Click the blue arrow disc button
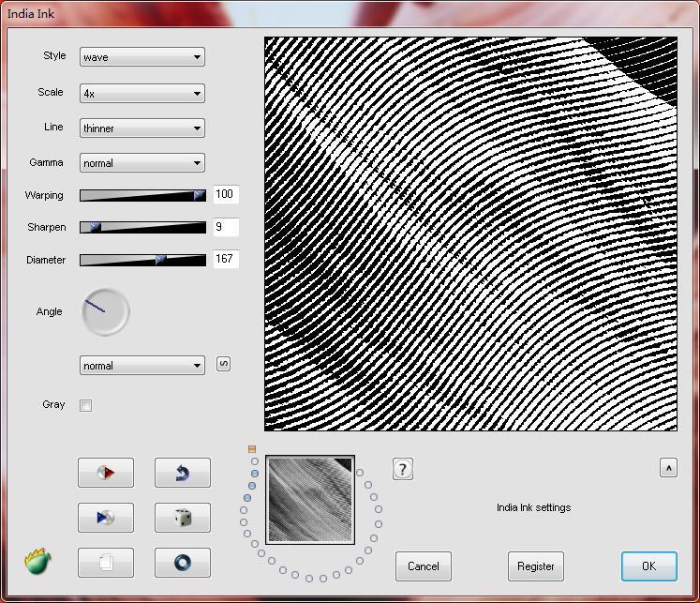Image resolution: width=700 pixels, height=603 pixels. pos(105,518)
